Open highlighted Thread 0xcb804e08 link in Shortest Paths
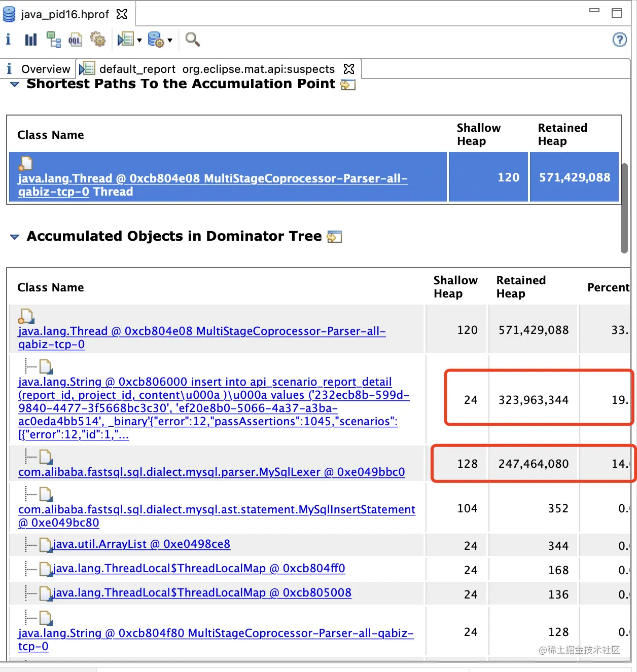 [x=213, y=185]
